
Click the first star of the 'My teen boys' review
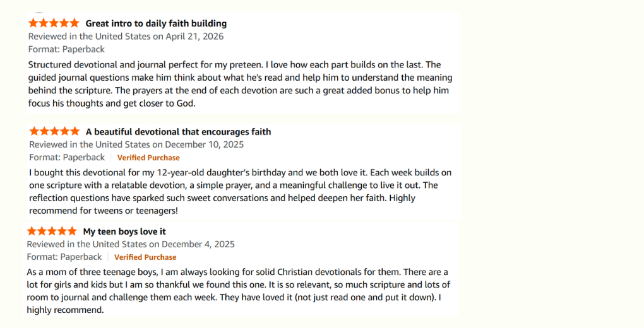click(x=32, y=231)
